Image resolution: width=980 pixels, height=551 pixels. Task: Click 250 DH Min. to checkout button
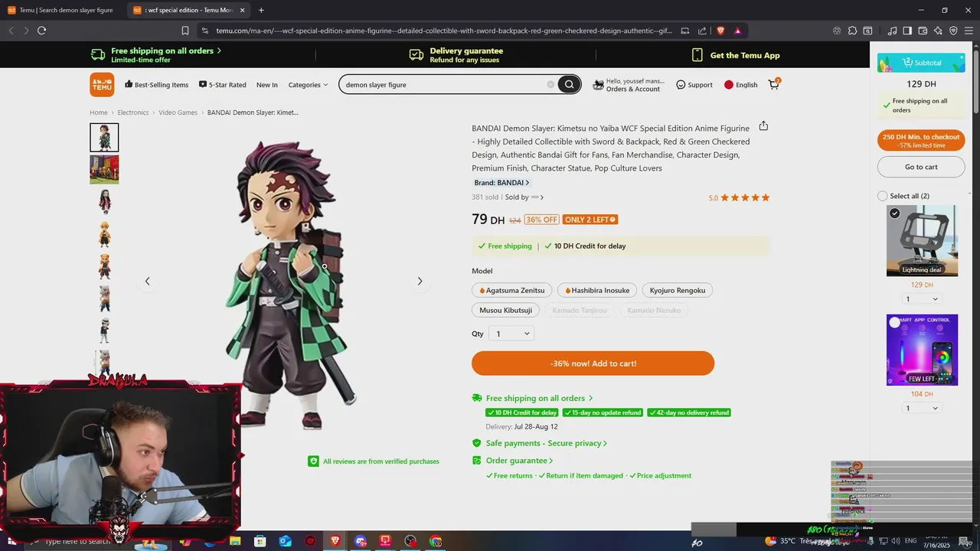[921, 141]
